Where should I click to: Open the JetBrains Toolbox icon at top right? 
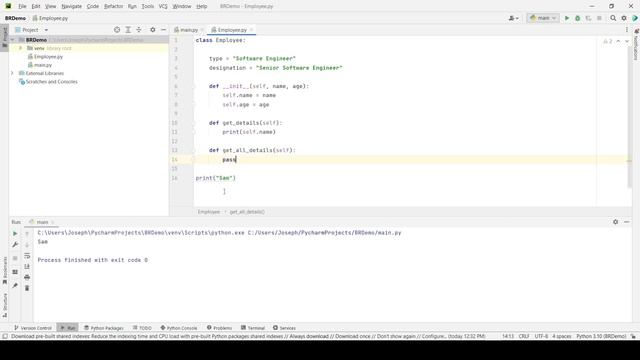635,18
